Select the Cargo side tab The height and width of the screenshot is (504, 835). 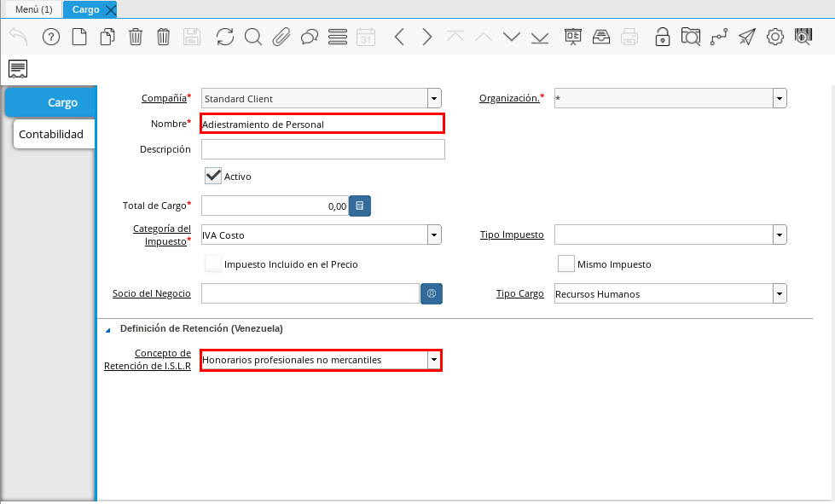50,102
